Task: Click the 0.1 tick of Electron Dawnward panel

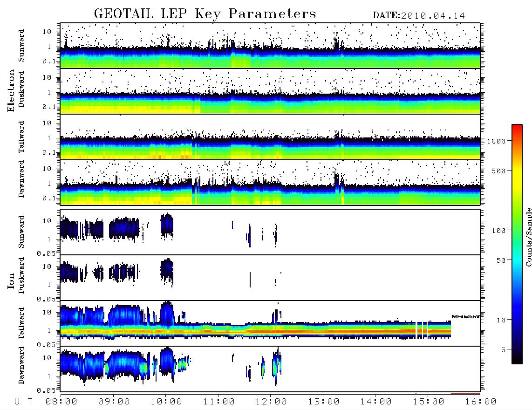Action: coord(49,198)
